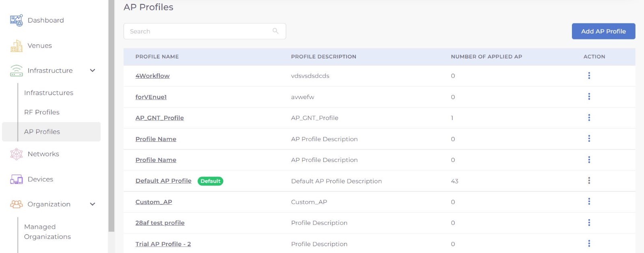Click the Dashboard icon in sidebar
This screenshot has width=644, height=253.
[x=17, y=21]
